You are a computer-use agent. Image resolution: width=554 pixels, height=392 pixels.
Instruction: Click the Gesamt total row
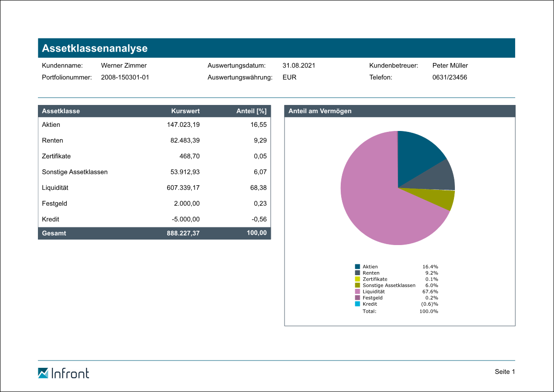(x=154, y=233)
